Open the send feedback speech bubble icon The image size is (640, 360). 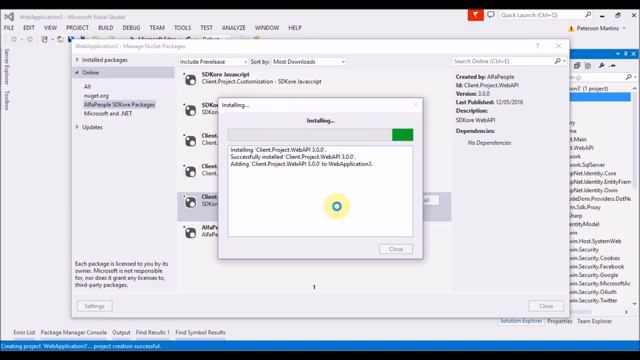[x=491, y=15]
